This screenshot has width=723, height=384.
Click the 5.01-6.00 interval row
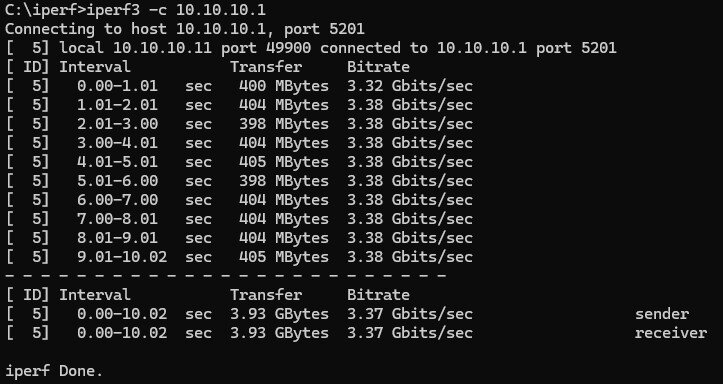pos(239,181)
